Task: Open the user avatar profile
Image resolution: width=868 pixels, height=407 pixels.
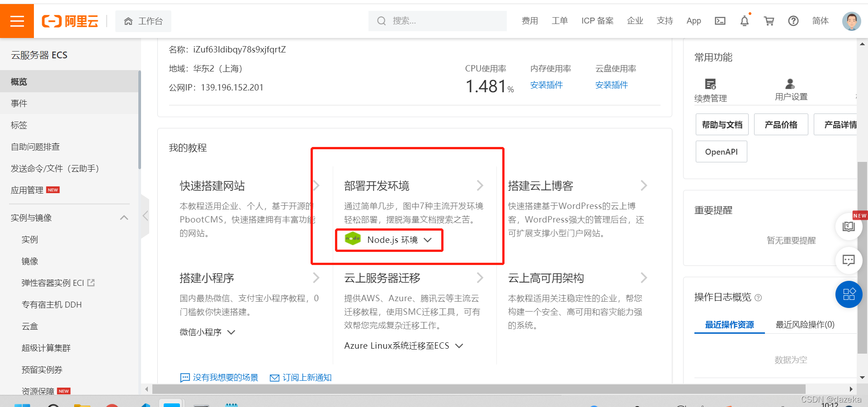Action: point(852,21)
